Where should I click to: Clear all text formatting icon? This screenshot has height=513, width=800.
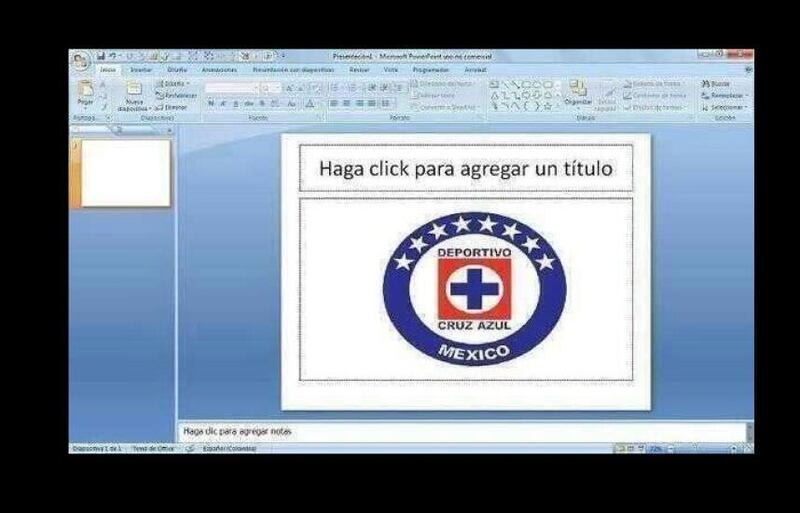[x=316, y=88]
